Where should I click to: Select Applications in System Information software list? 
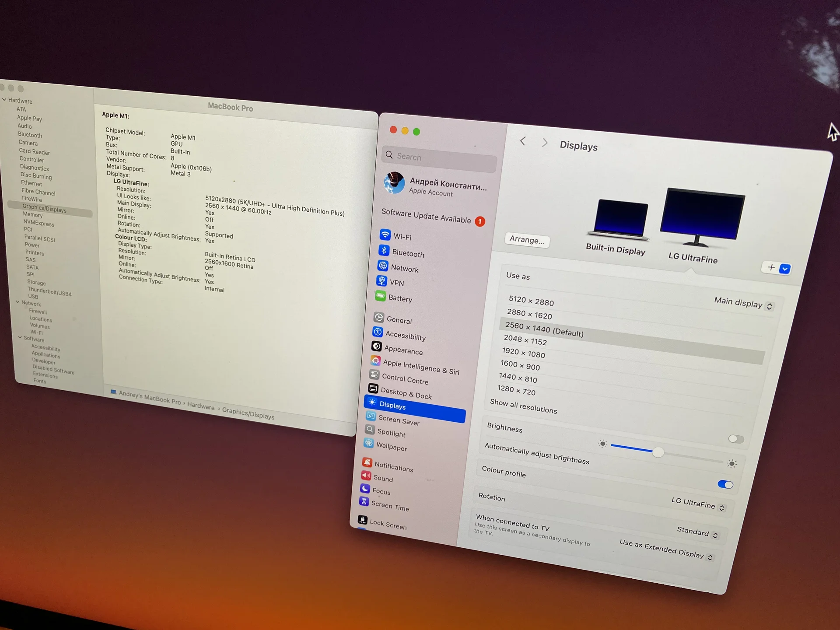point(45,354)
